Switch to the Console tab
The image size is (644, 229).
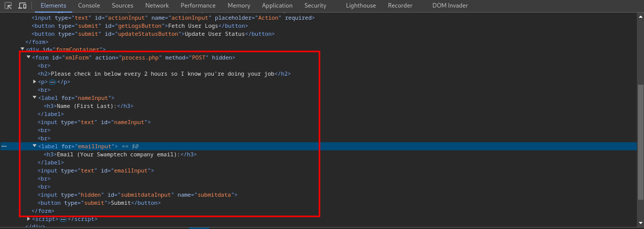88,6
